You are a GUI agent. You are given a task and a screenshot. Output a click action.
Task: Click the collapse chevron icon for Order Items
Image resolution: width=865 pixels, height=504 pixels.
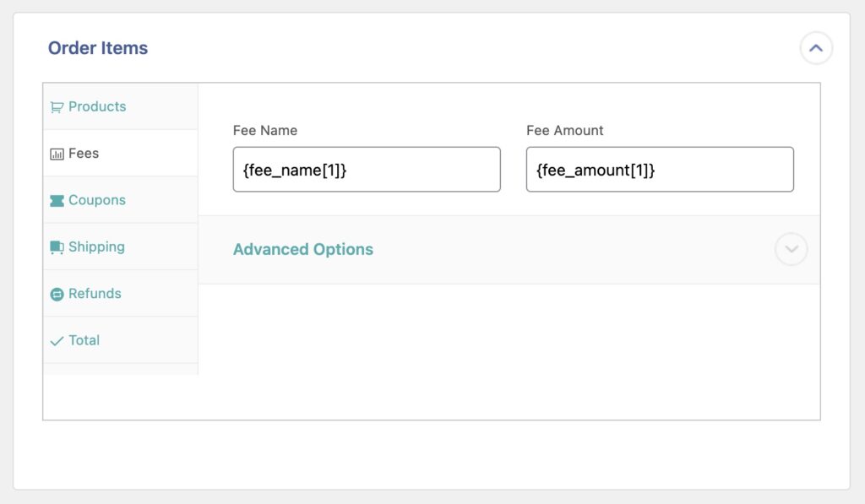816,48
